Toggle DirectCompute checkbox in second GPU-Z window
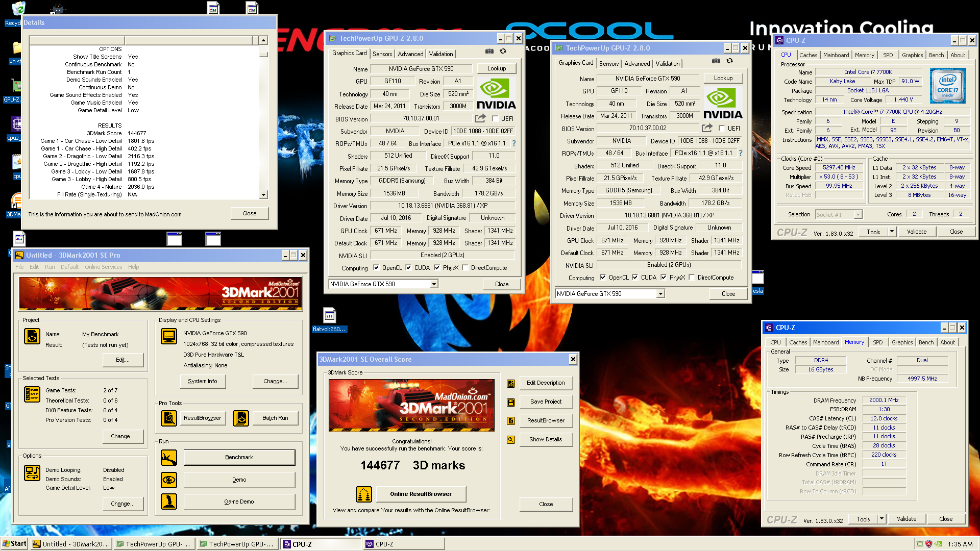This screenshot has width=980, height=551. pos(692,277)
